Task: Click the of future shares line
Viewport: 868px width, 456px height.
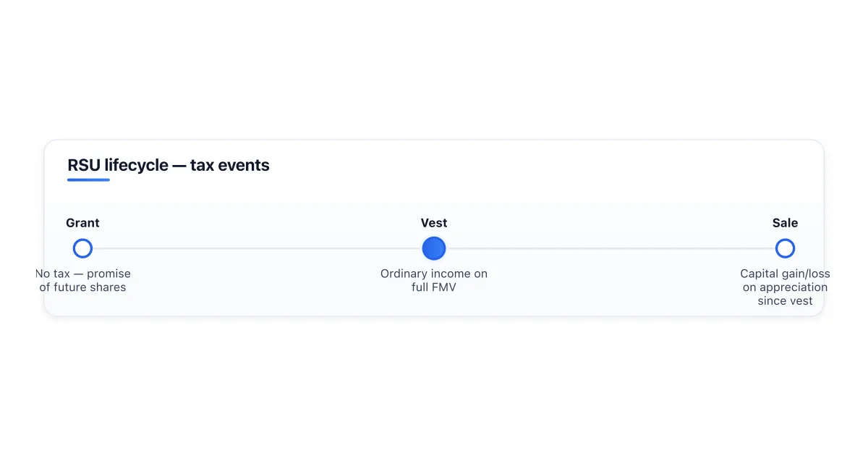Action: [x=83, y=287]
